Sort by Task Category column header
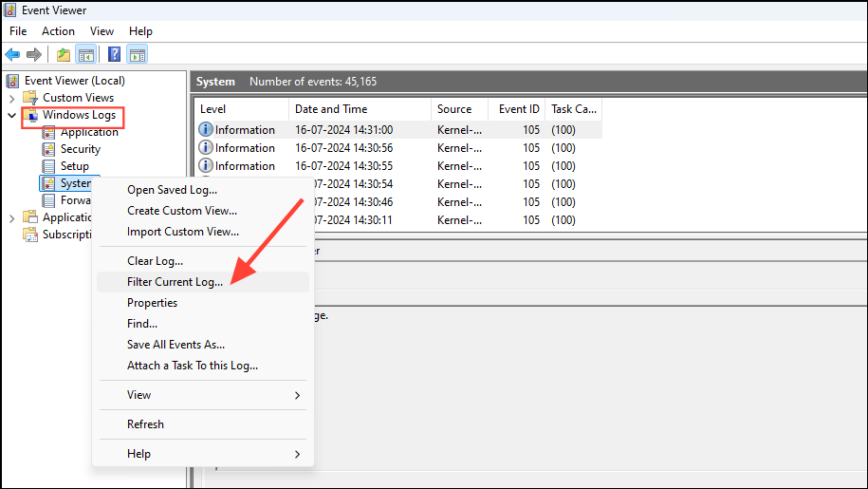Image resolution: width=868 pixels, height=489 pixels. point(574,109)
